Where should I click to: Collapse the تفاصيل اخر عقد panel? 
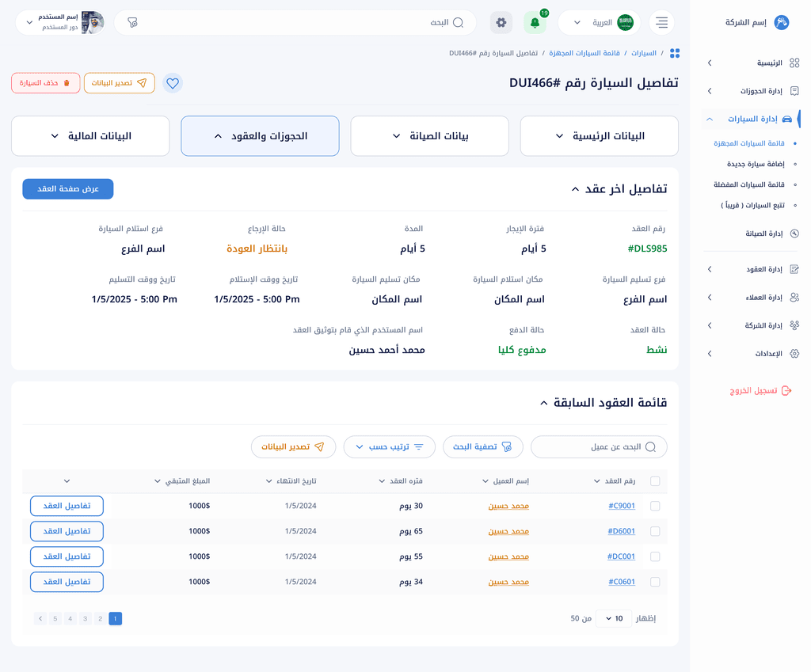coord(575,190)
